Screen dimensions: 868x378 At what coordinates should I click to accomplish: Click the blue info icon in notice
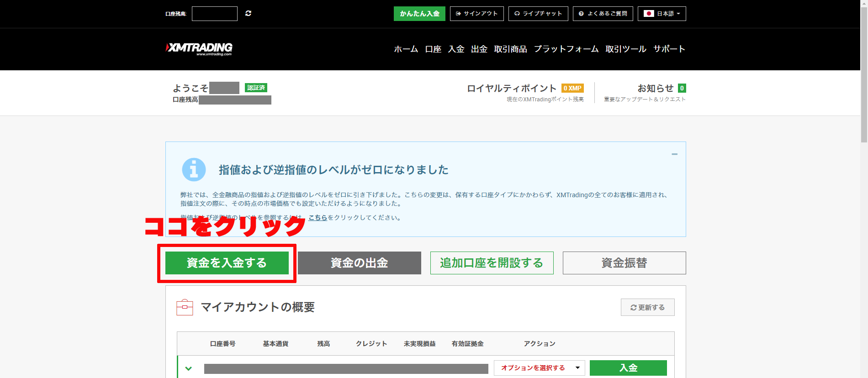pyautogui.click(x=194, y=170)
